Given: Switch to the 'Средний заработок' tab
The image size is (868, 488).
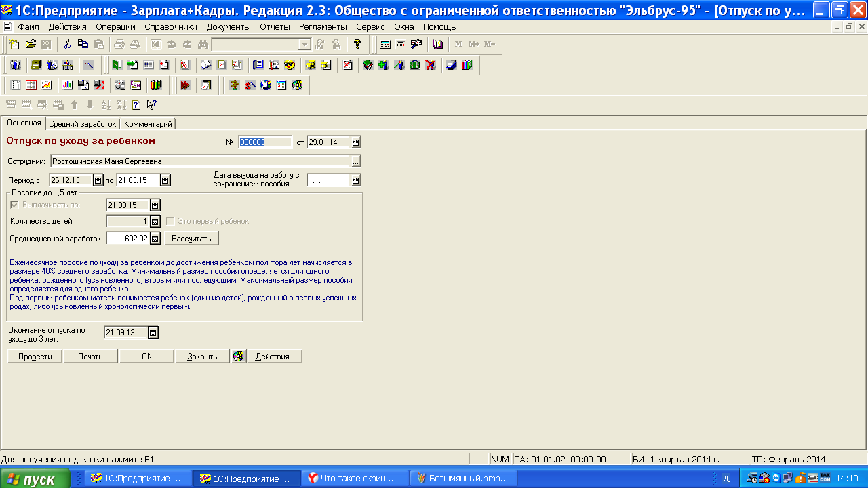Looking at the screenshot, I should [x=82, y=124].
